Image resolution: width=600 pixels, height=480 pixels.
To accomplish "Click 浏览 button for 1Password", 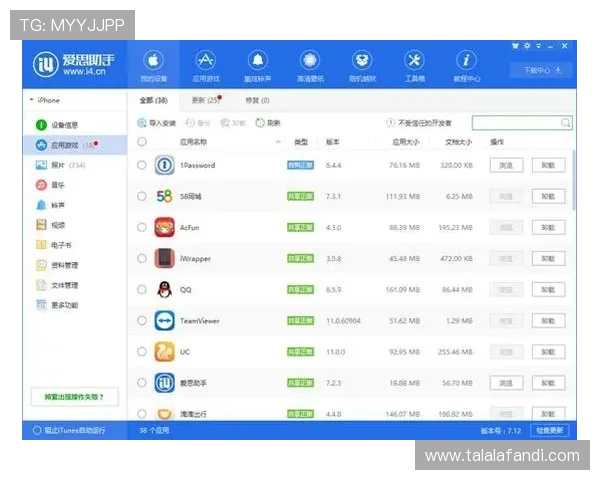I will (x=506, y=165).
